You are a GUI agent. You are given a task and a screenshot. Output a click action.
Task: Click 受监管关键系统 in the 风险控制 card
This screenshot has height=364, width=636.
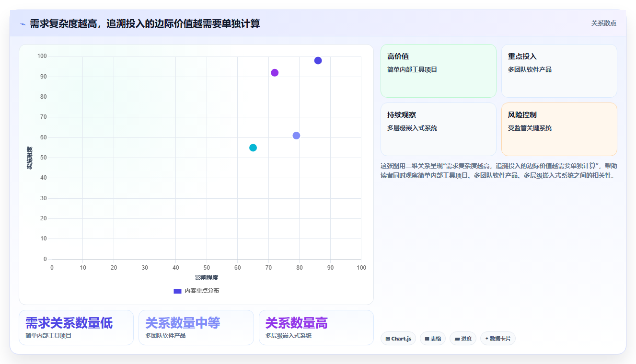click(x=530, y=128)
